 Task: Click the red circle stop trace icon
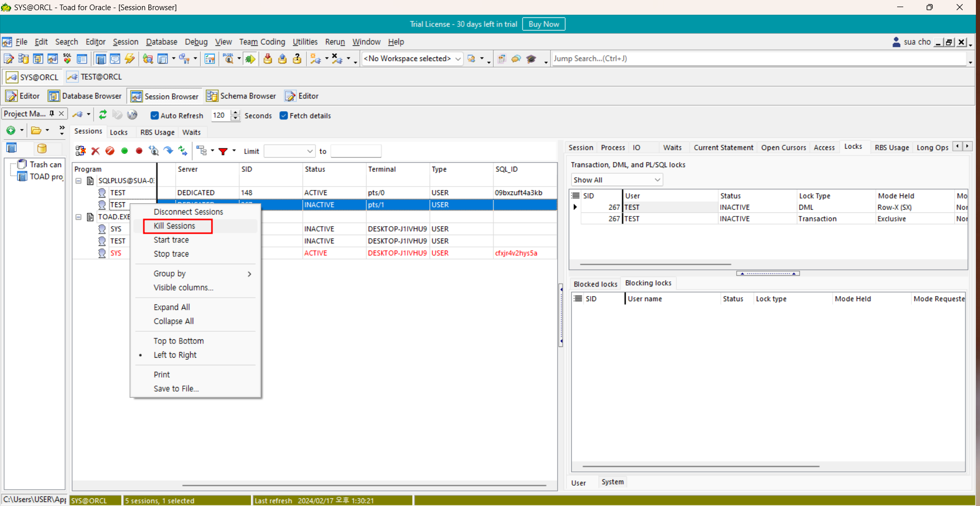[139, 151]
